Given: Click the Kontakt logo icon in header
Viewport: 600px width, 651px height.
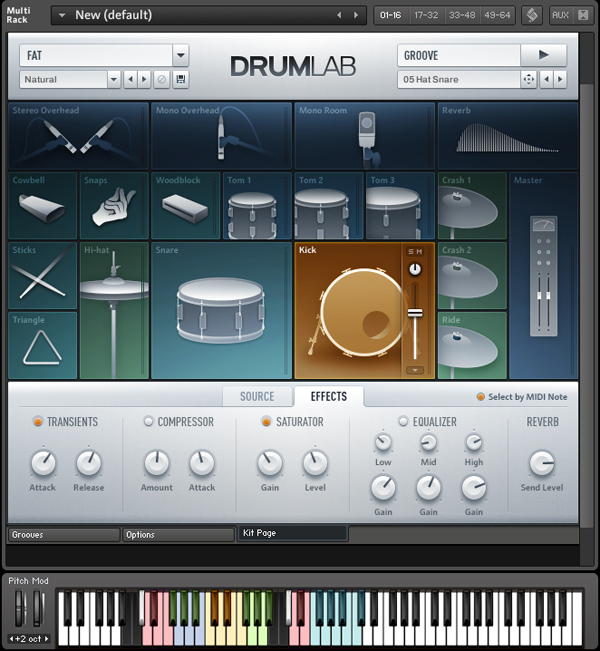Looking at the screenshot, I should click(x=532, y=15).
